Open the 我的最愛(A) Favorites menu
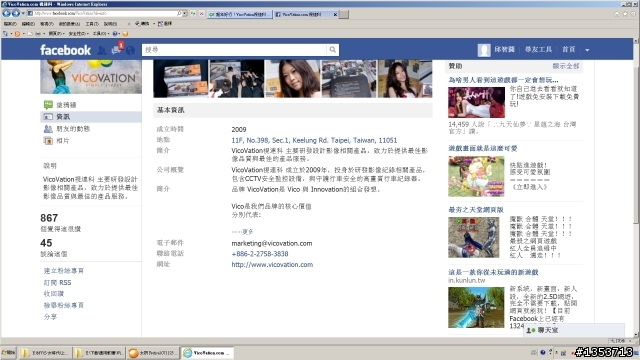The image size is (640, 360). coord(69,24)
